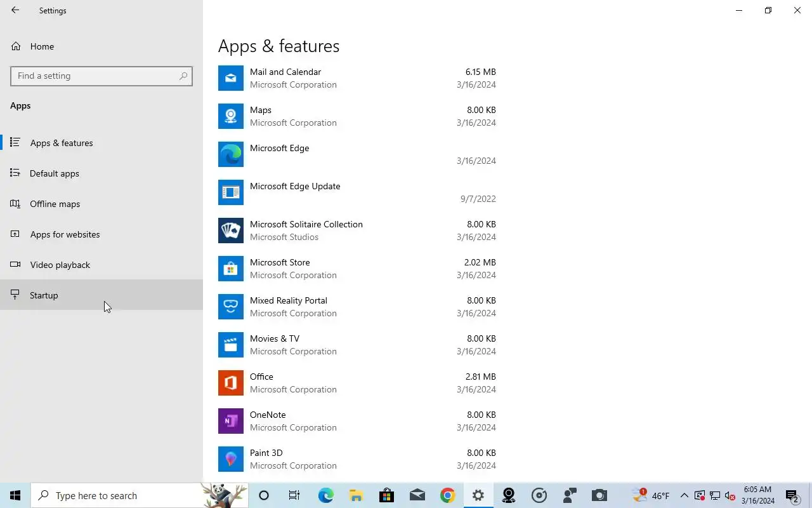Open the People icon on taskbar
This screenshot has width=812, height=508.
tap(570, 495)
